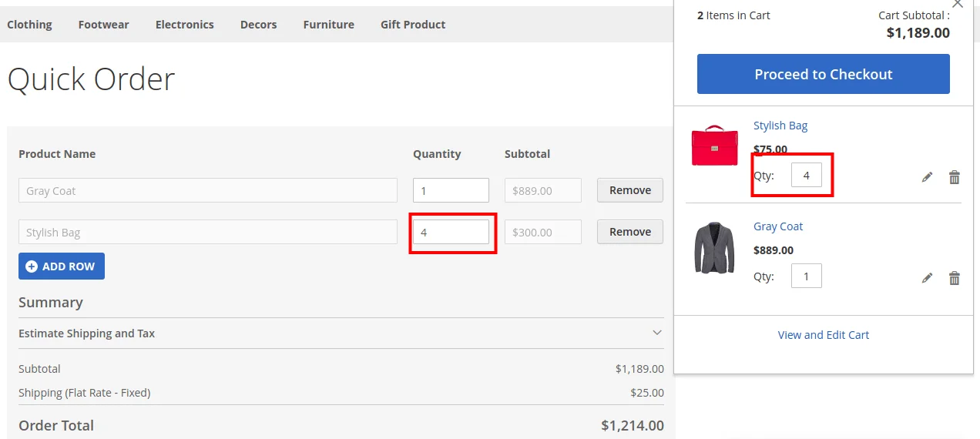The image size is (980, 439).
Task: Click the Stylish Bag product name field
Action: tap(208, 232)
